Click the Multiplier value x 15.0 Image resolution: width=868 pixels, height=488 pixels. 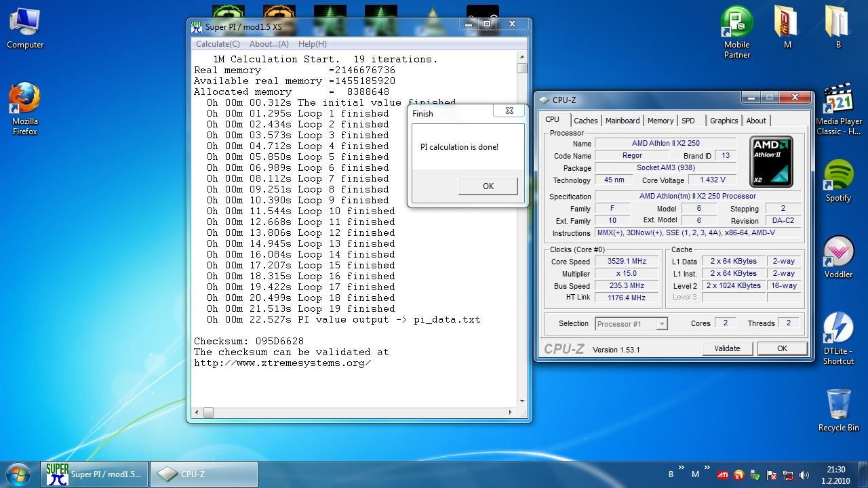pos(627,273)
